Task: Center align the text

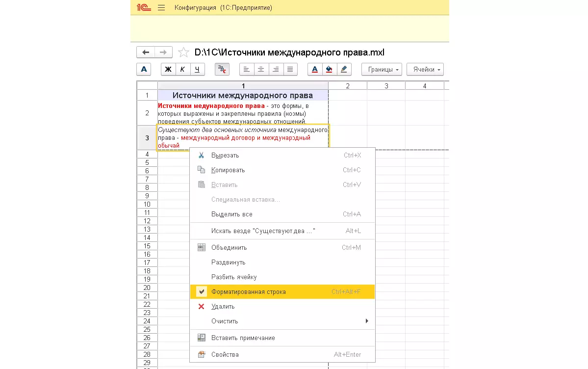Action: (261, 69)
